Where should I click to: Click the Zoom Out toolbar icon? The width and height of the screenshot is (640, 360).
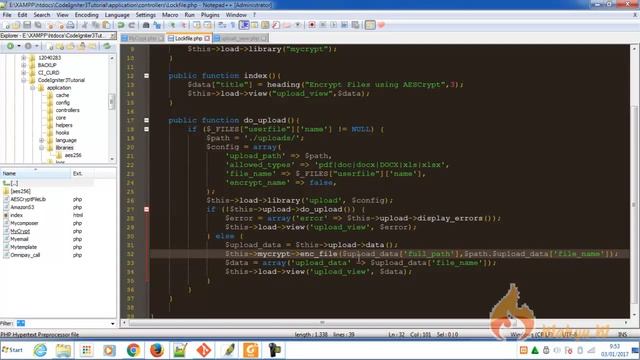tap(183, 25)
